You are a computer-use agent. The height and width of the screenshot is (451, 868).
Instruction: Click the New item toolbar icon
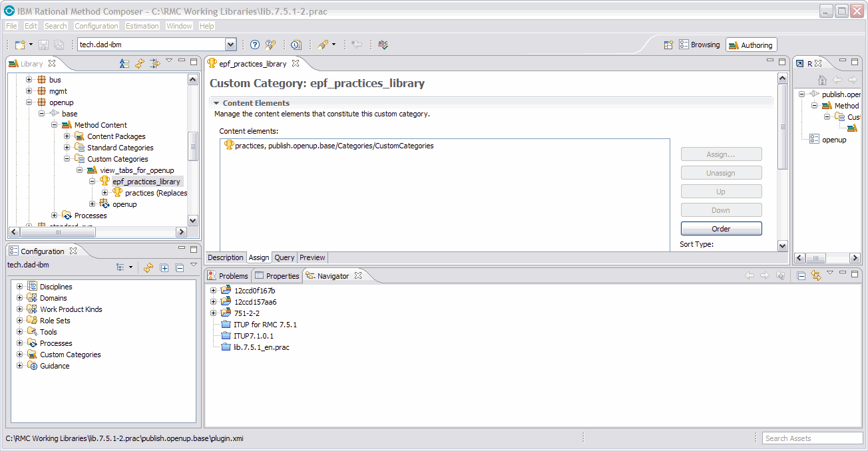pyautogui.click(x=20, y=45)
